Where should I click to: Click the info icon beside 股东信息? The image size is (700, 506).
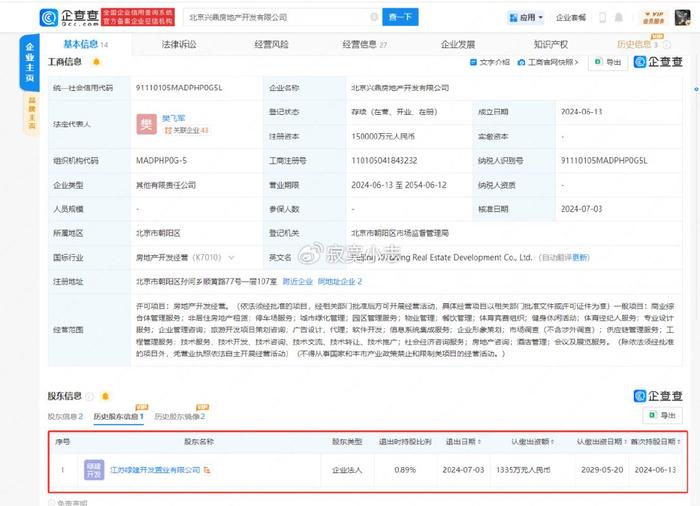pos(90,396)
